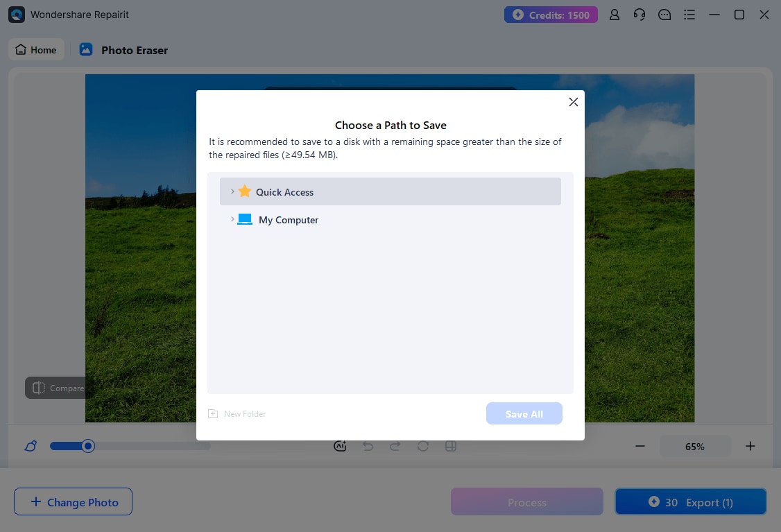Viewport: 781px width, 532px height.
Task: Select the eraser brush tool icon
Action: (31, 446)
